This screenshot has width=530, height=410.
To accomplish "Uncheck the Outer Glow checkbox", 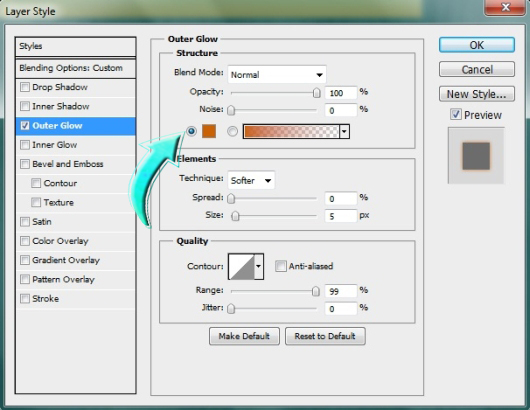I will tap(25, 126).
